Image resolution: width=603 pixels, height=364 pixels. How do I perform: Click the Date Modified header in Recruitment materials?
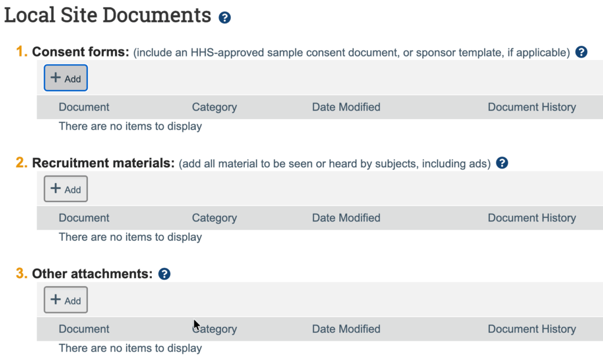pos(346,217)
